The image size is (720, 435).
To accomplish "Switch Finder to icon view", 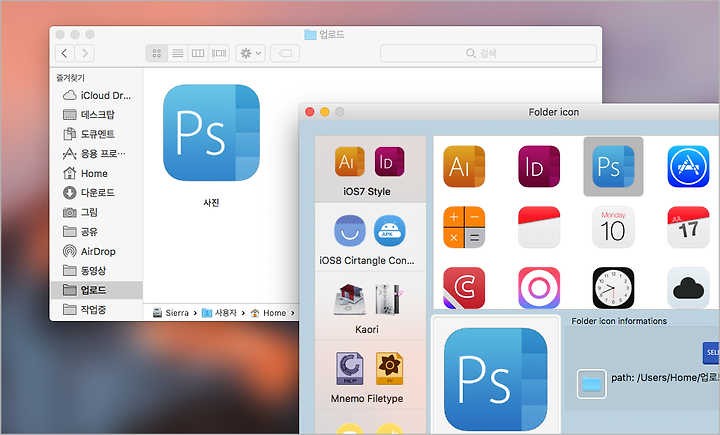I will (157, 53).
